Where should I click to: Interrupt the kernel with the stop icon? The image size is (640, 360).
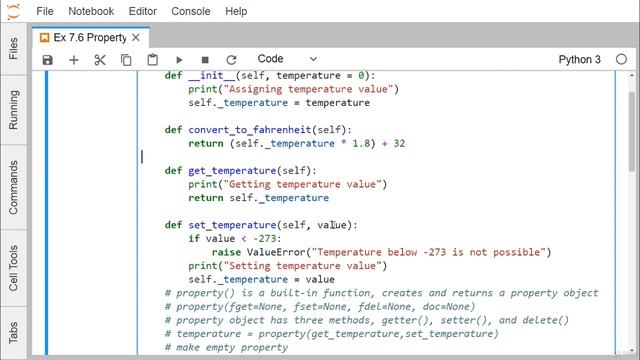[205, 60]
